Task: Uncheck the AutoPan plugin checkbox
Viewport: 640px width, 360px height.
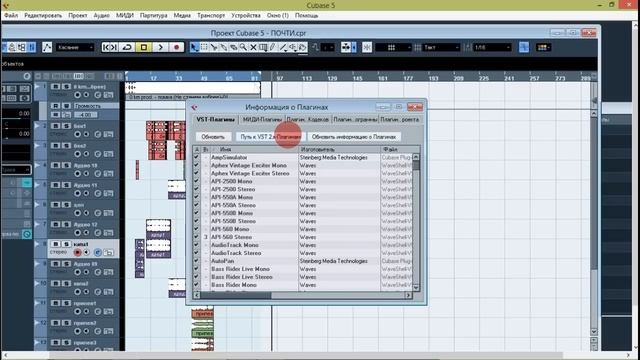Action: [x=196, y=261]
